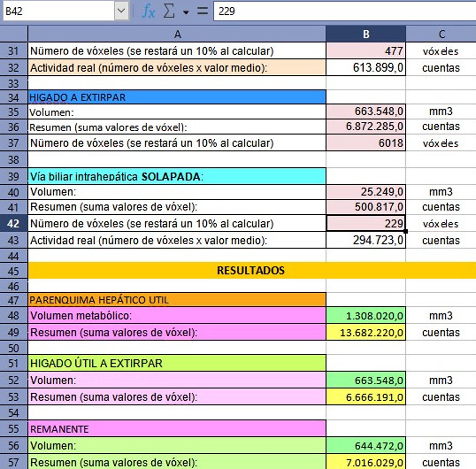Select row 45 header
The width and height of the screenshot is (476, 469).
tap(14, 271)
